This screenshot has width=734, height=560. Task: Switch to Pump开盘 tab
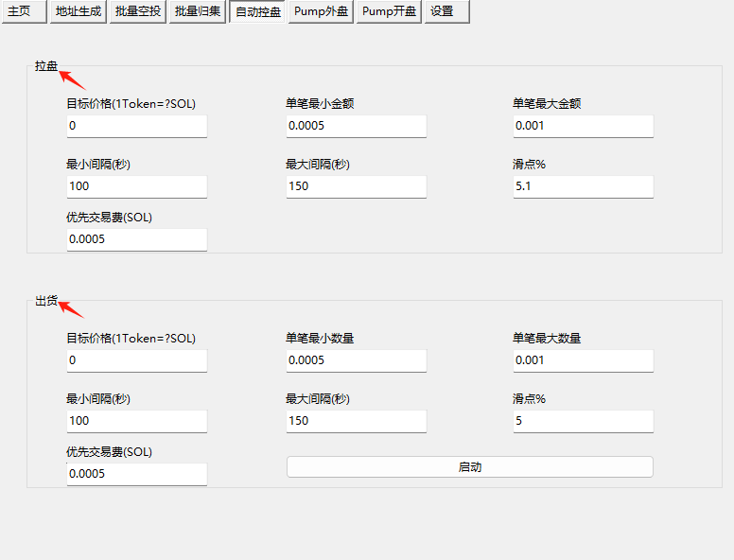point(389,11)
